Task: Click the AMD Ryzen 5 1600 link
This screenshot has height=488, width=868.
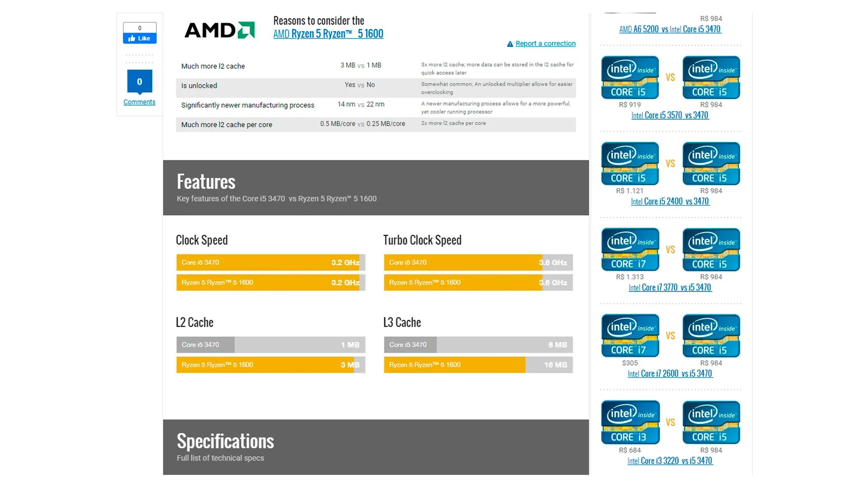Action: pos(330,34)
